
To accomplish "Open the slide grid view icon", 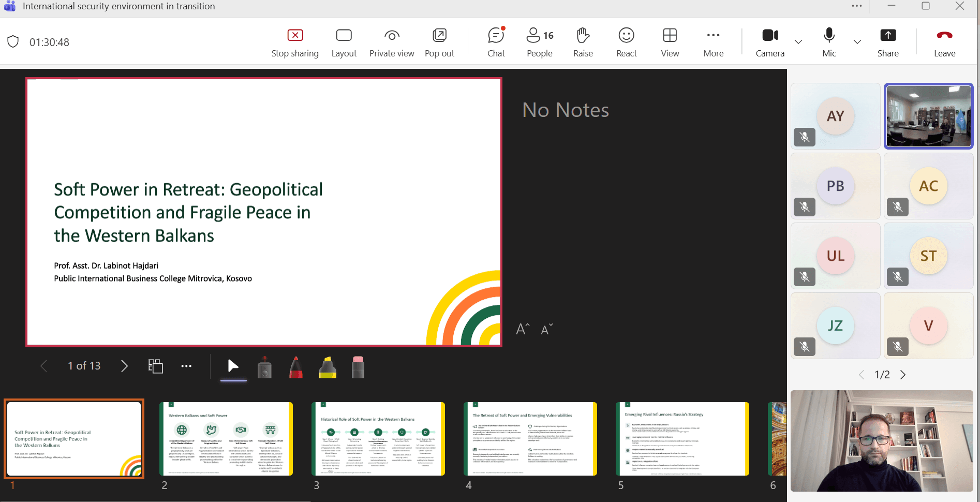I will pos(155,366).
